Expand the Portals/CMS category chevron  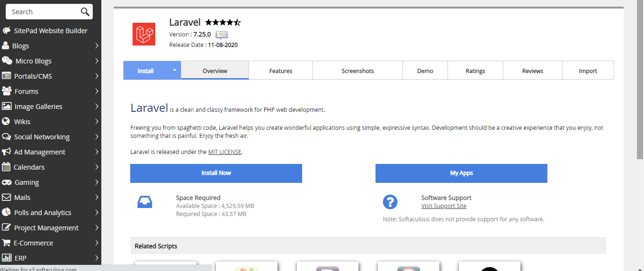[97, 76]
